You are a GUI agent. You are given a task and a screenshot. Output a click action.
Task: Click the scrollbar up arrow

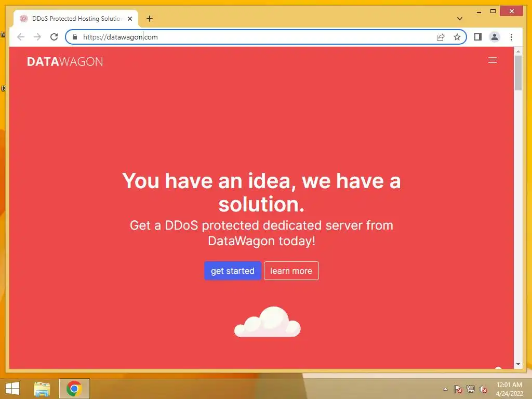tap(518, 51)
